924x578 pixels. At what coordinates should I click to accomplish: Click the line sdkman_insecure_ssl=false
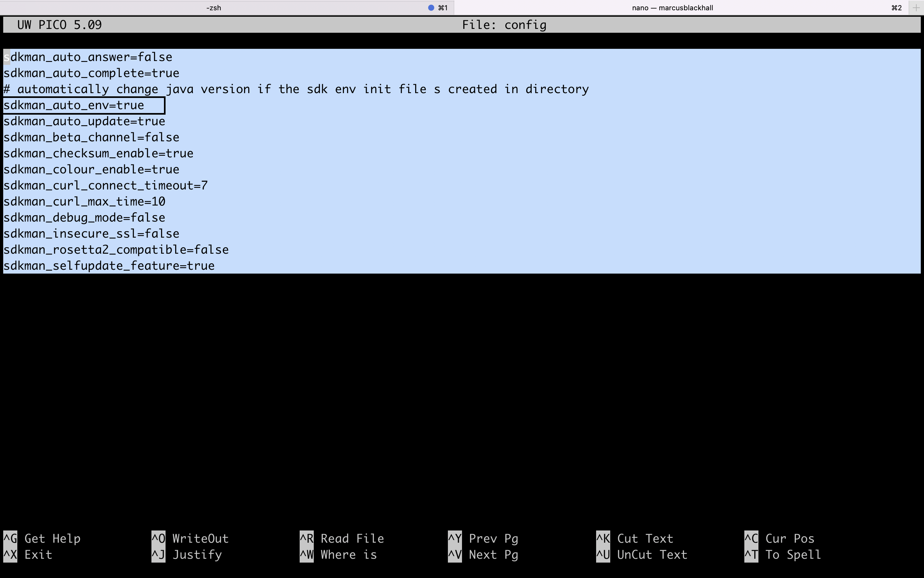click(91, 233)
